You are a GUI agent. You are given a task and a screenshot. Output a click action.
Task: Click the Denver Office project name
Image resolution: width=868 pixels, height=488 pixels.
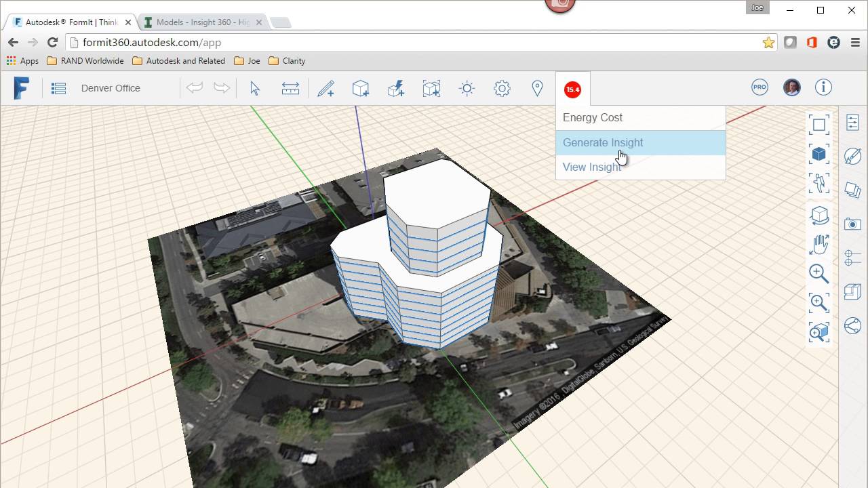point(111,88)
